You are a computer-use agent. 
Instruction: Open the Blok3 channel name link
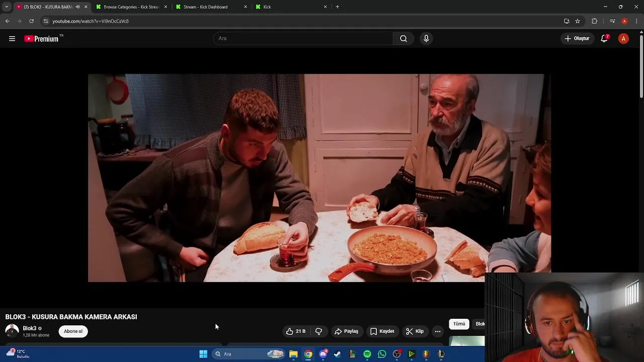[x=29, y=328]
